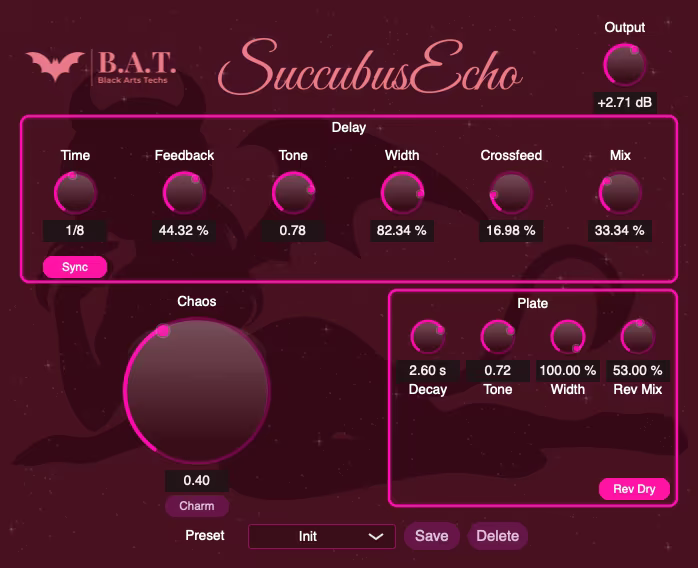Viewport: 698px width, 568px height.
Task: Toggle the Charm mode button
Action: (197, 506)
